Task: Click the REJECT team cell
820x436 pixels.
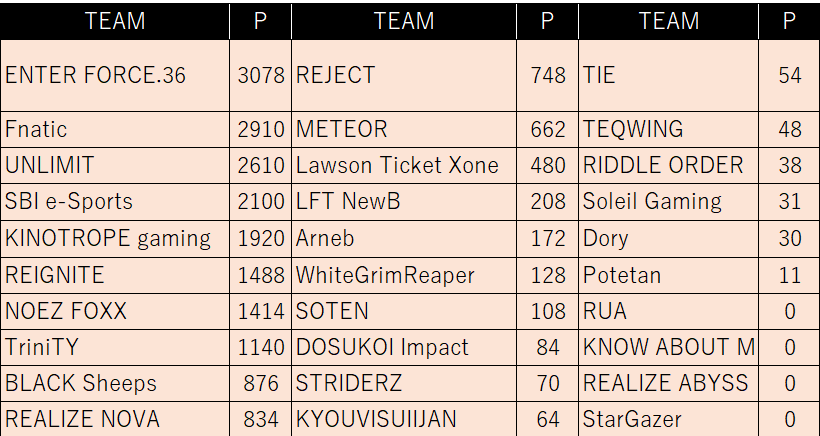Action: 336,75
